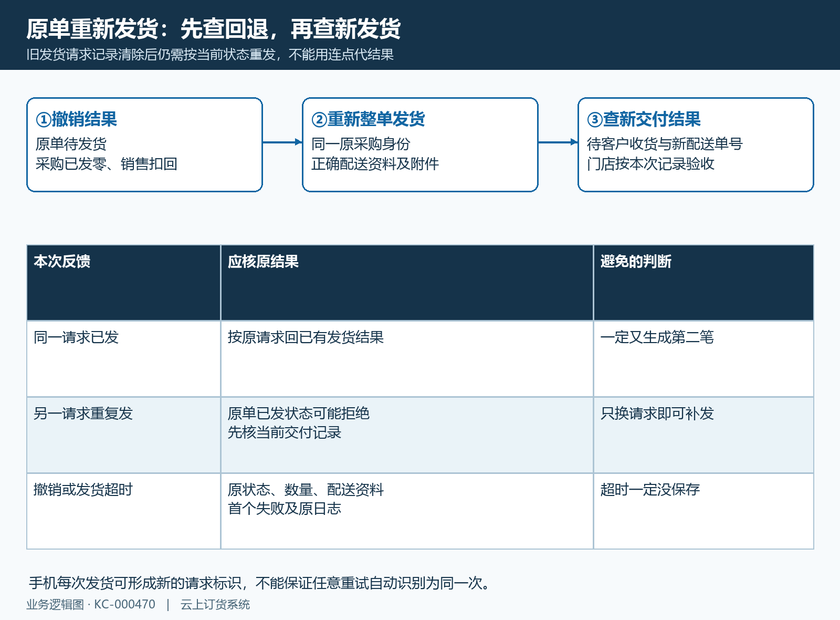Viewport: 840px width, 620px height.
Task: Click the footnote starting 手机每次发货可形成新的请求标识
Action: point(259,583)
